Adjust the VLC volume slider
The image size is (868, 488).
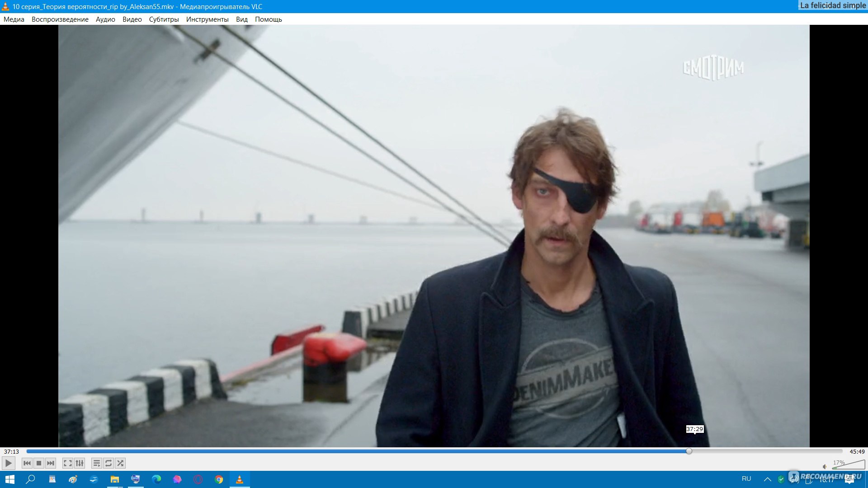(849, 465)
